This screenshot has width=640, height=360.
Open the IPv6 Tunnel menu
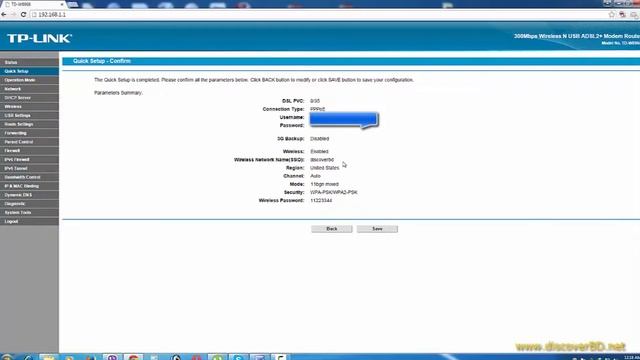tap(29, 169)
